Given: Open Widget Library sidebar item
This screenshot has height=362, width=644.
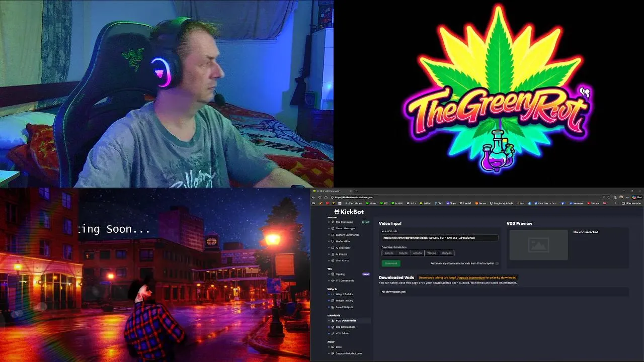Looking at the screenshot, I should tap(344, 301).
